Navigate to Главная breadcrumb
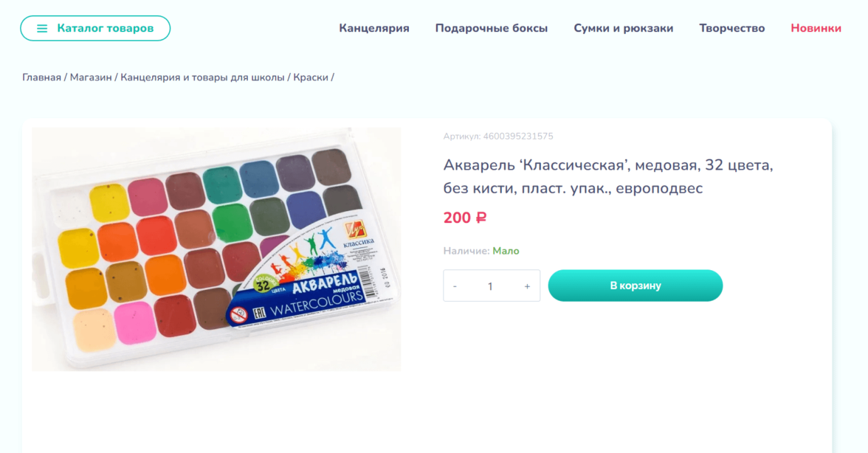Image resolution: width=868 pixels, height=453 pixels. click(x=41, y=77)
